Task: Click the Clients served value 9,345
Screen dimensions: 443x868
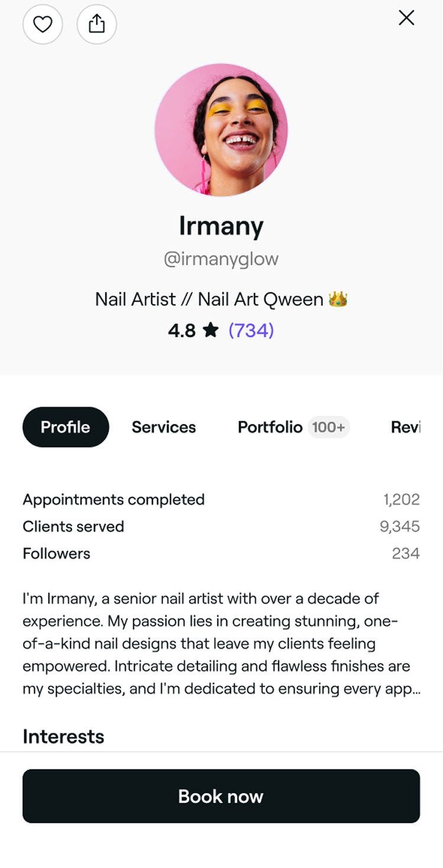Action: coord(400,526)
